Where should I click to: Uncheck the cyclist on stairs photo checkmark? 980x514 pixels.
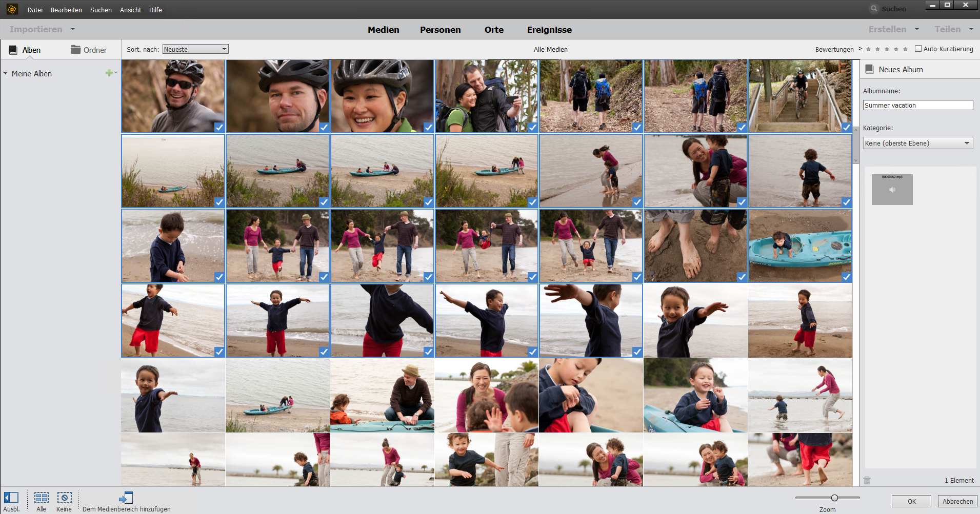pyautogui.click(x=847, y=128)
